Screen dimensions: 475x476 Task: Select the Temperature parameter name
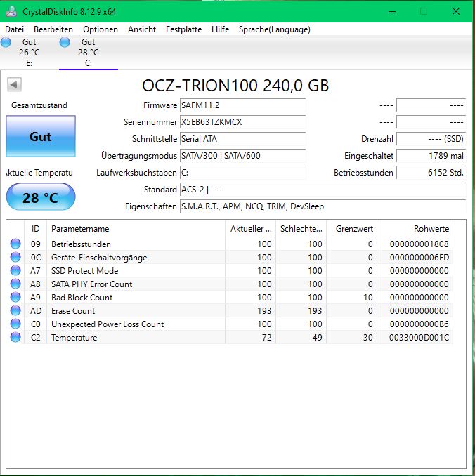(74, 338)
